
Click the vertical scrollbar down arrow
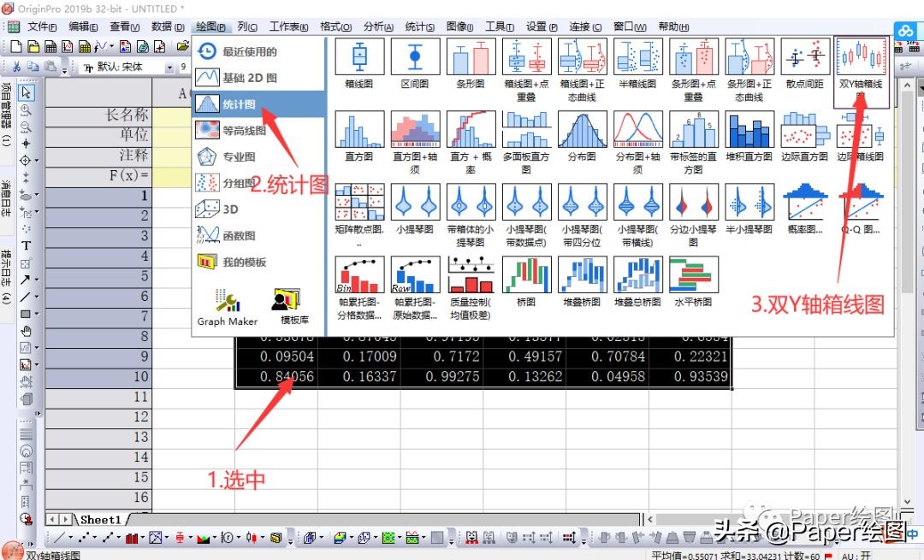[907, 504]
